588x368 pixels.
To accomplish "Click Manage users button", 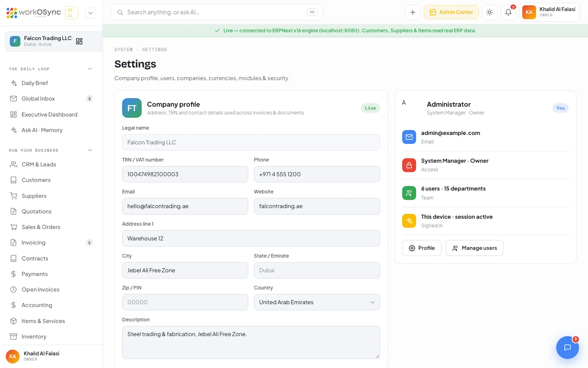I will point(474,248).
